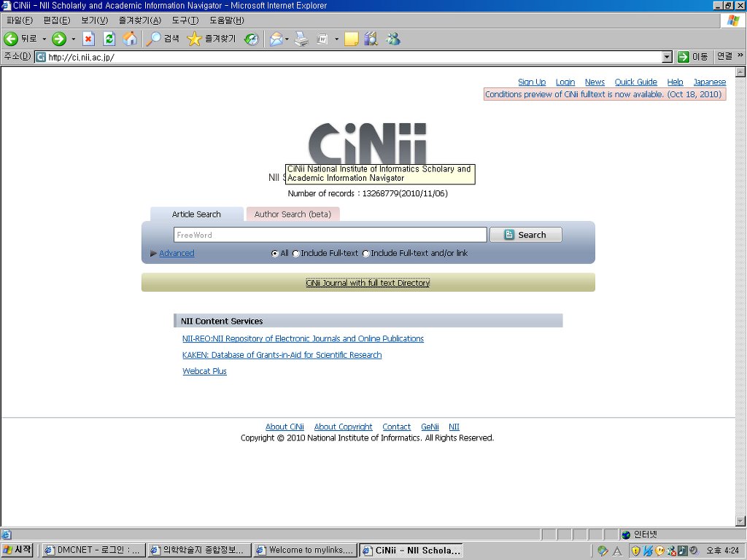Viewport: 747px width, 560px height.
Task: Expand the Links (연결) toolbar chevron
Action: coord(740,55)
